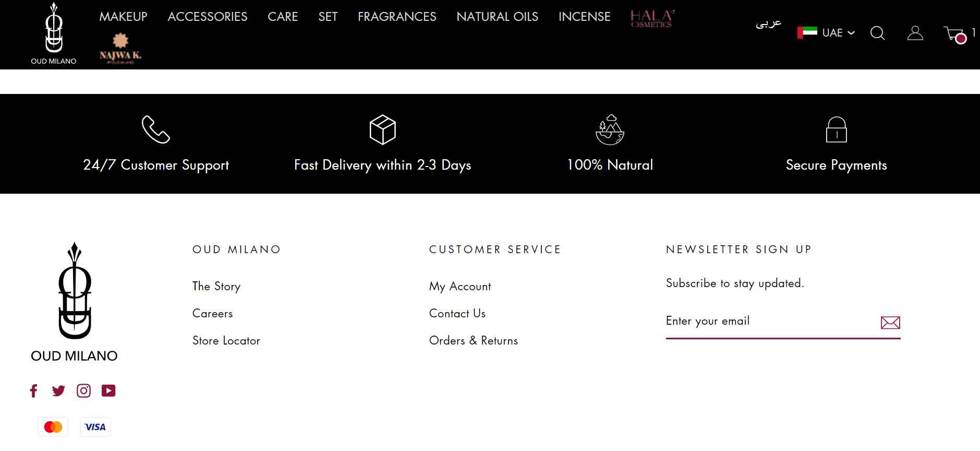Open the Facebook social icon
The image size is (980, 451).
point(34,391)
